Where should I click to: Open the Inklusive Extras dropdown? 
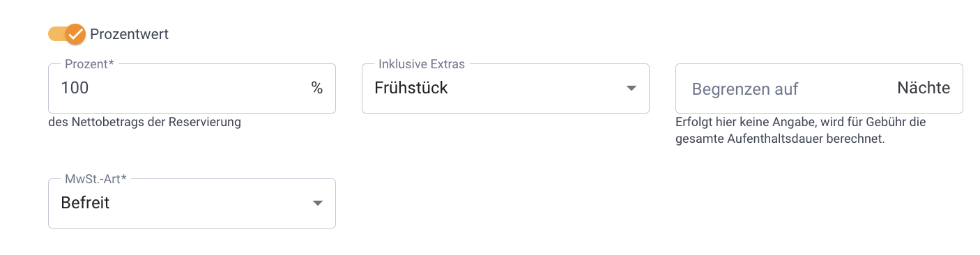(x=505, y=88)
